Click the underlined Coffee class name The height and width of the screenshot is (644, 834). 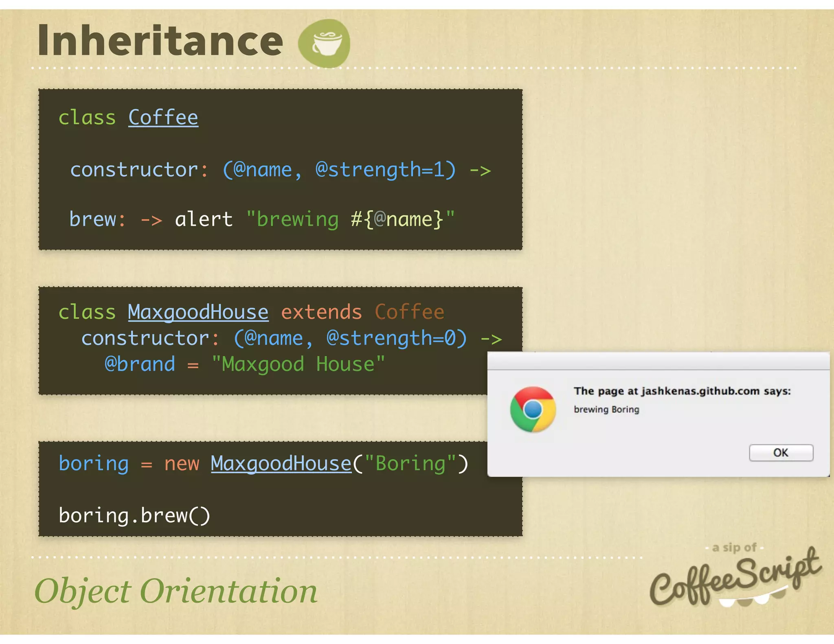pos(163,118)
